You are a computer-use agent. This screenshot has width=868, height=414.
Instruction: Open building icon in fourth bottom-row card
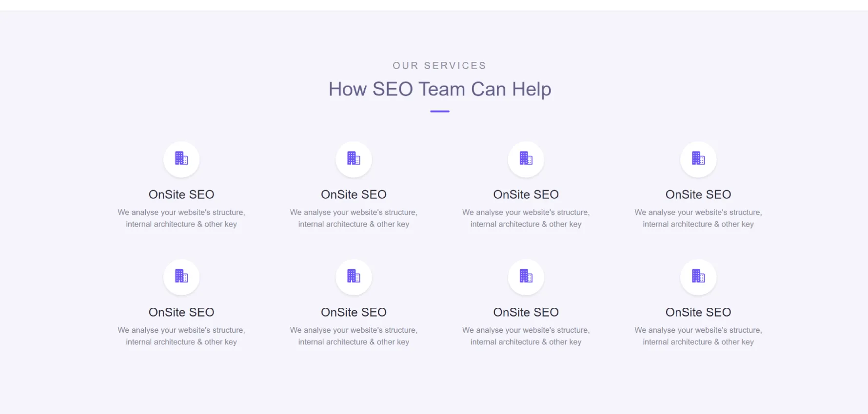click(698, 276)
